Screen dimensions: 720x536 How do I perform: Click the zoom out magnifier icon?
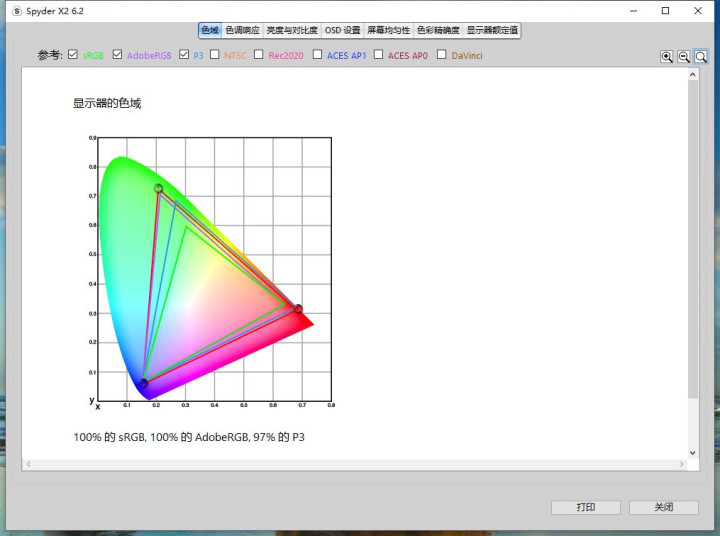(684, 57)
